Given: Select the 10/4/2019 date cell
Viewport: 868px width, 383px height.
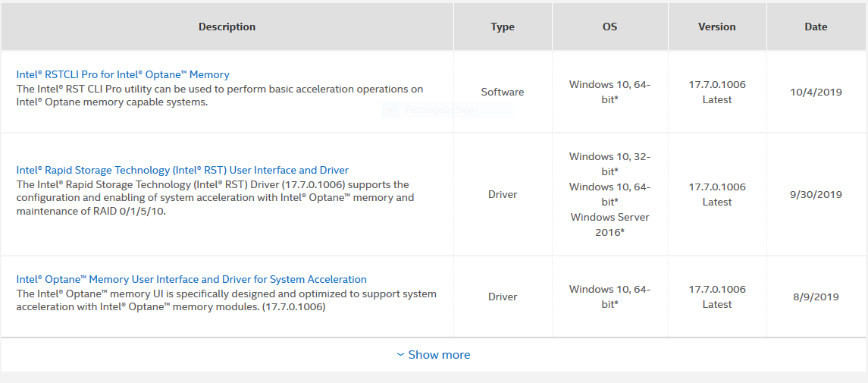Looking at the screenshot, I should 816,93.
